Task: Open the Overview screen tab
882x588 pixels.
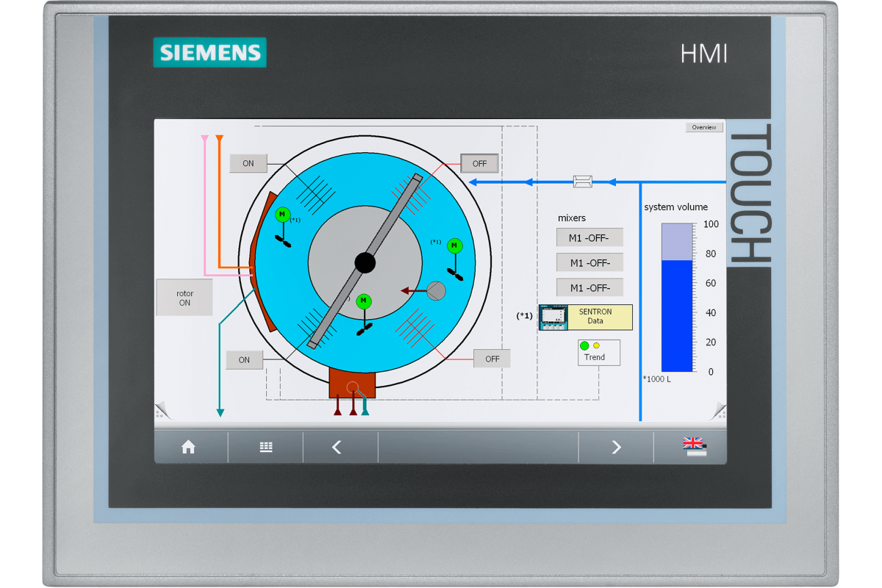Action: click(703, 127)
